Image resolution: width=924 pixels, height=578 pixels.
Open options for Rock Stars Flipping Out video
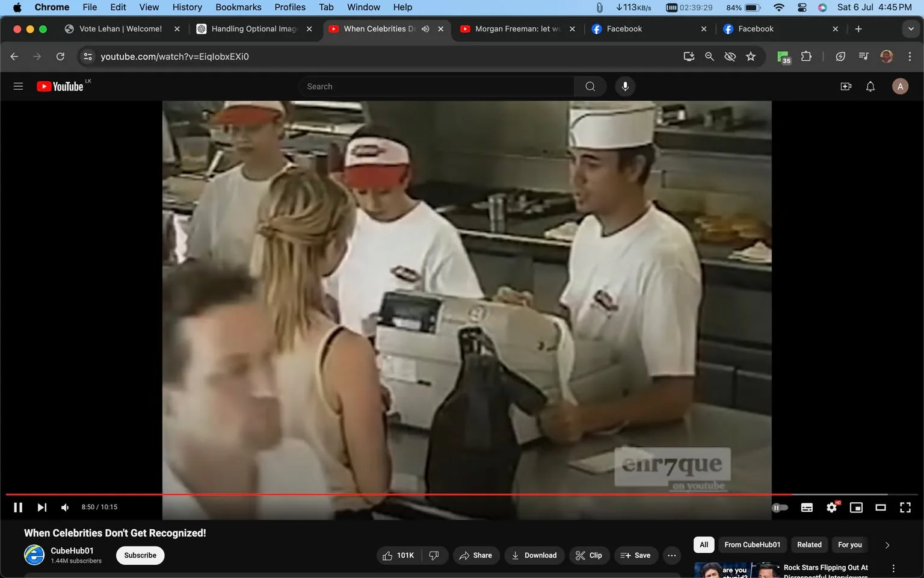coord(893,569)
